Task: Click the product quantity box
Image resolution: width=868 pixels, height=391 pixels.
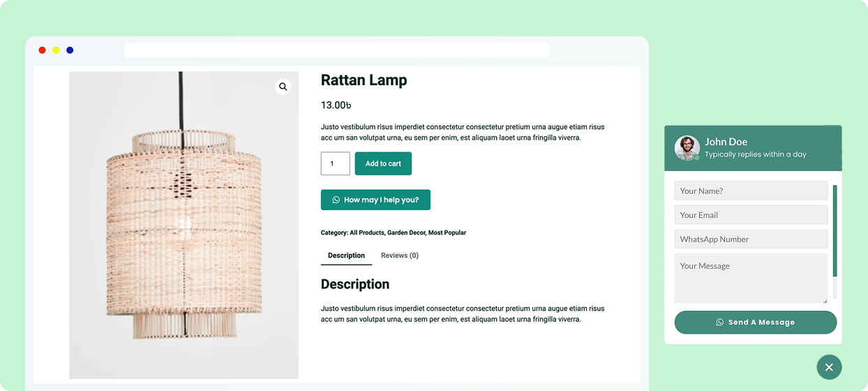Action: click(x=335, y=163)
